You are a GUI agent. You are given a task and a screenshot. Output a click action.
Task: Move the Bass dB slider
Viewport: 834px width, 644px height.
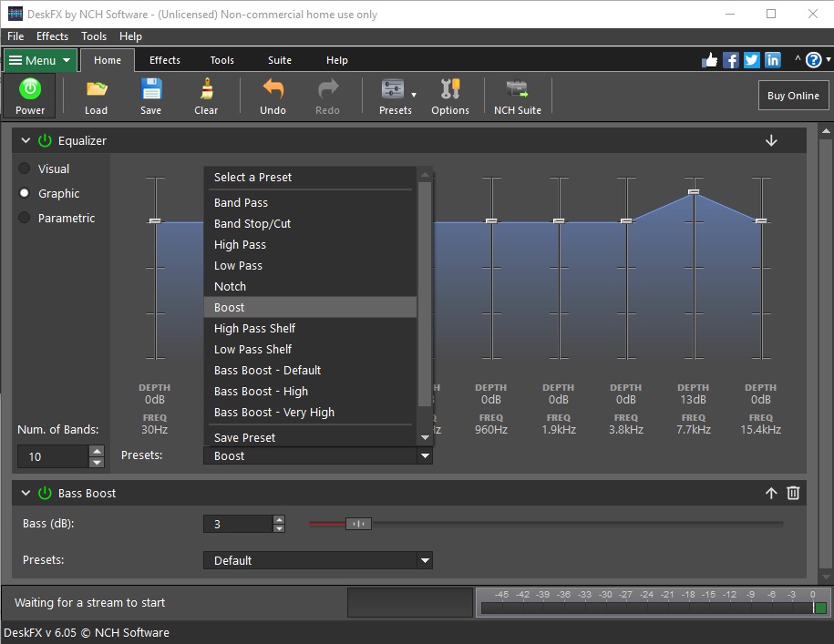point(358,524)
